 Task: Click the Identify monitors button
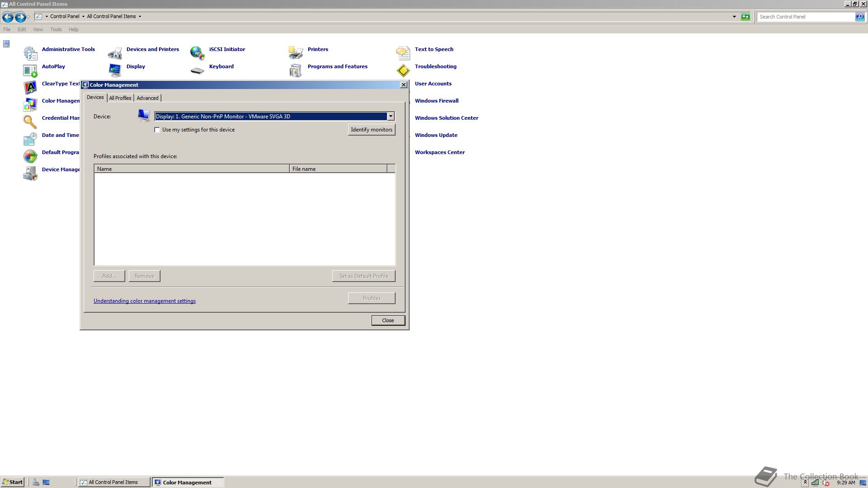[372, 130]
